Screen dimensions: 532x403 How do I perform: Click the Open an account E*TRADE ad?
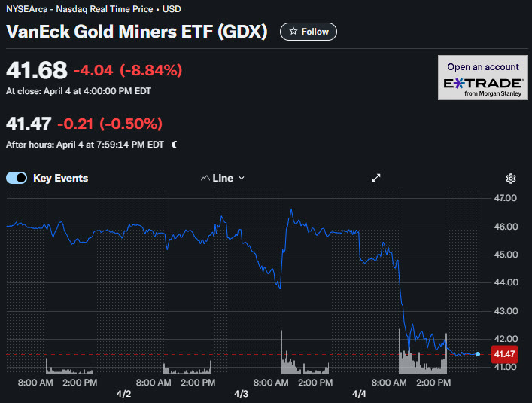(x=482, y=77)
